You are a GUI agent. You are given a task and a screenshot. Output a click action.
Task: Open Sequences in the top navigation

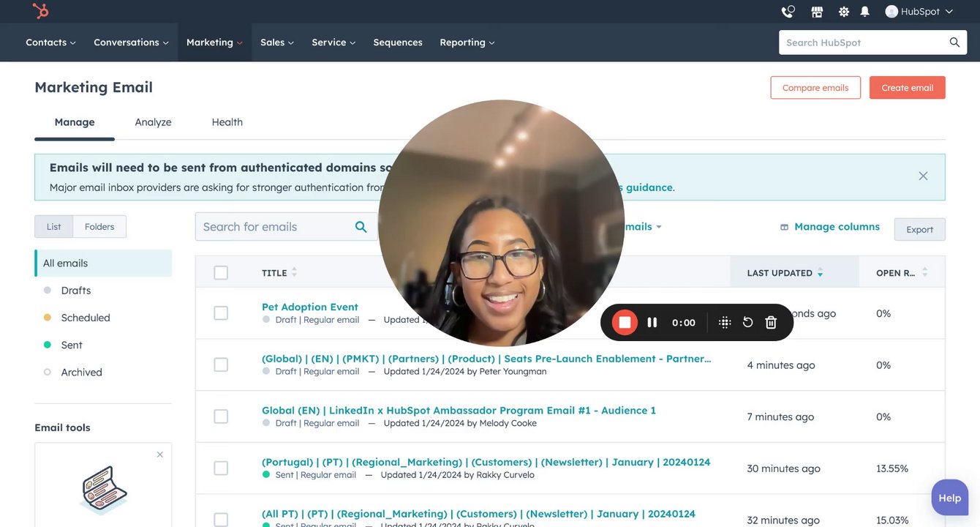tap(398, 42)
